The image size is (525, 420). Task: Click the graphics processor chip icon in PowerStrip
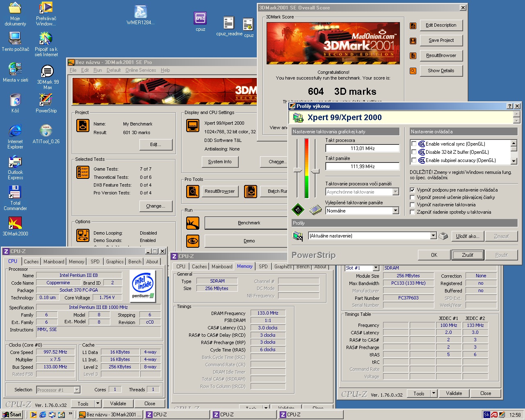(x=298, y=210)
